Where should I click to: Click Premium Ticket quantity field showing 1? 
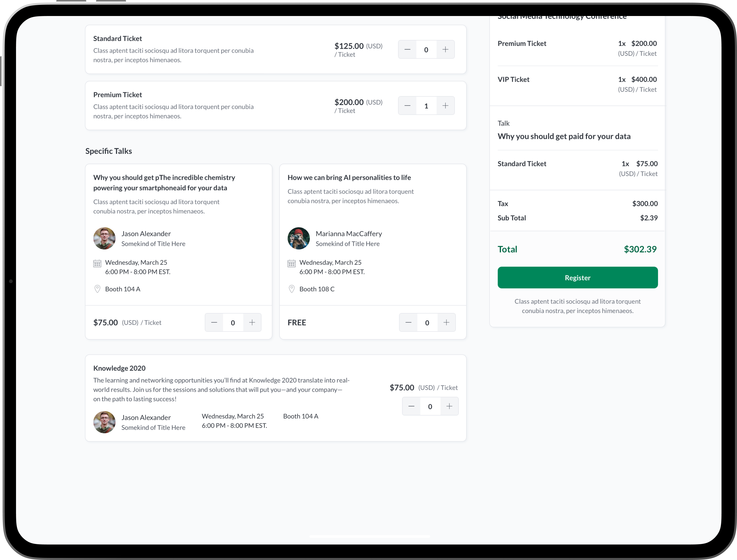coord(426,106)
